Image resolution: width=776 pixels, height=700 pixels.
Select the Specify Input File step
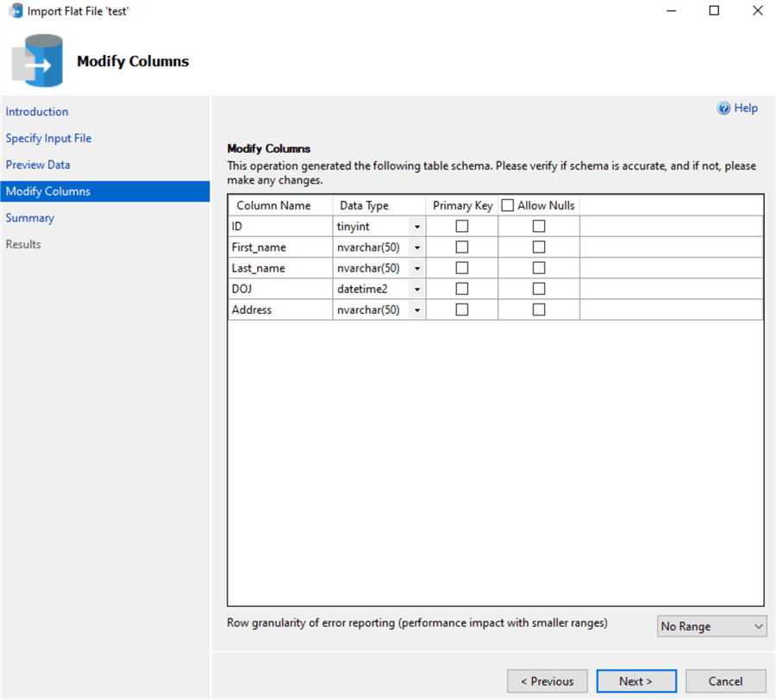pos(48,138)
